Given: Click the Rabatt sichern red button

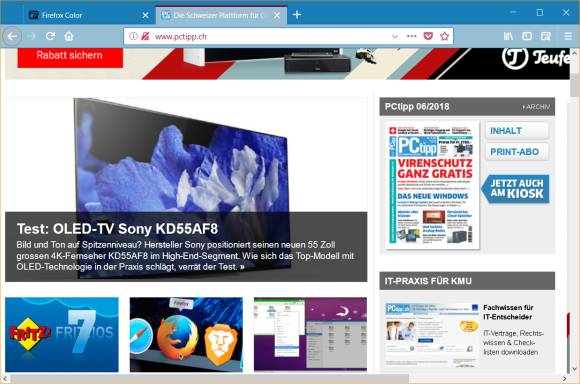Looking at the screenshot, I should pyautogui.click(x=70, y=56).
